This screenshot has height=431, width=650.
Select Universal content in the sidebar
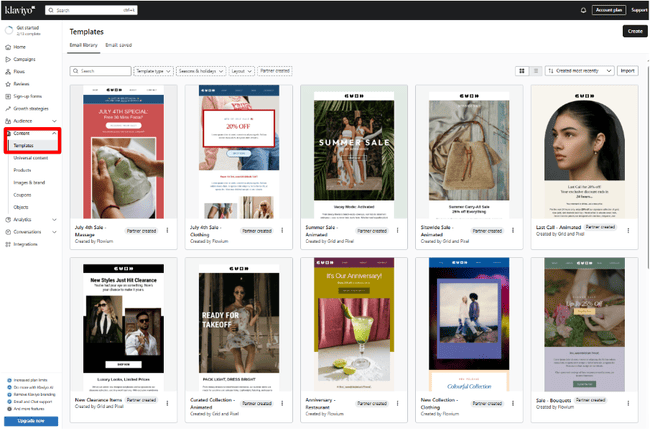point(31,157)
